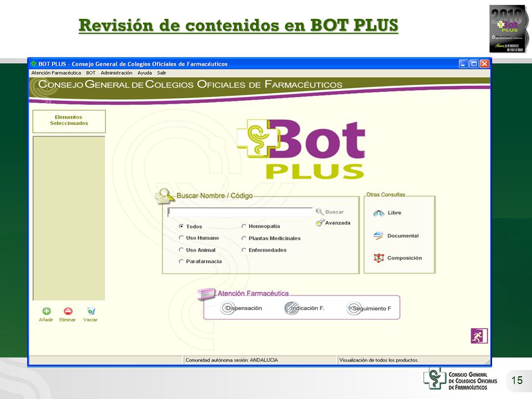Click the Añadir green plus icon
Image resolution: width=532 pixels, height=399 pixels.
click(x=47, y=311)
